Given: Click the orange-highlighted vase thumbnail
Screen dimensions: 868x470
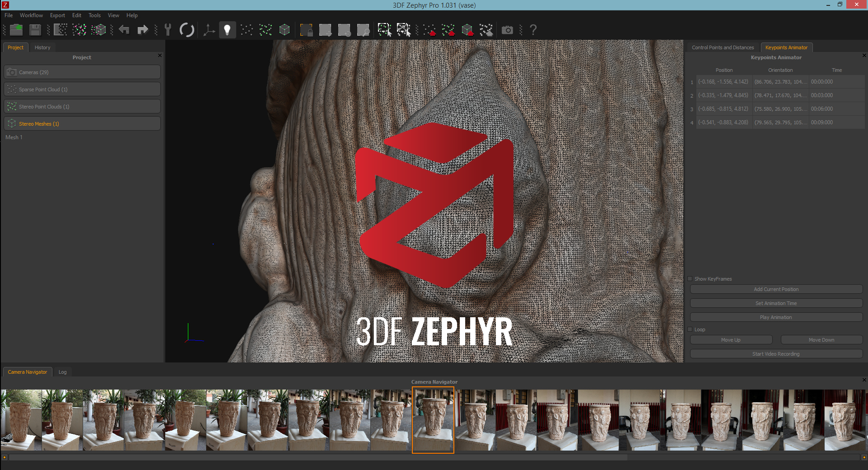Looking at the screenshot, I should (433, 420).
